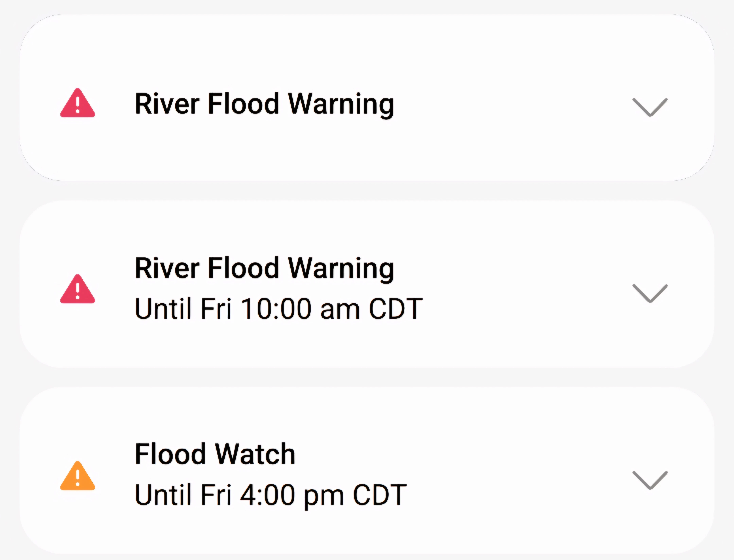Click red triangle beside Fri 10:00 am warning
Image resolution: width=734 pixels, height=560 pixels.
pyautogui.click(x=77, y=290)
